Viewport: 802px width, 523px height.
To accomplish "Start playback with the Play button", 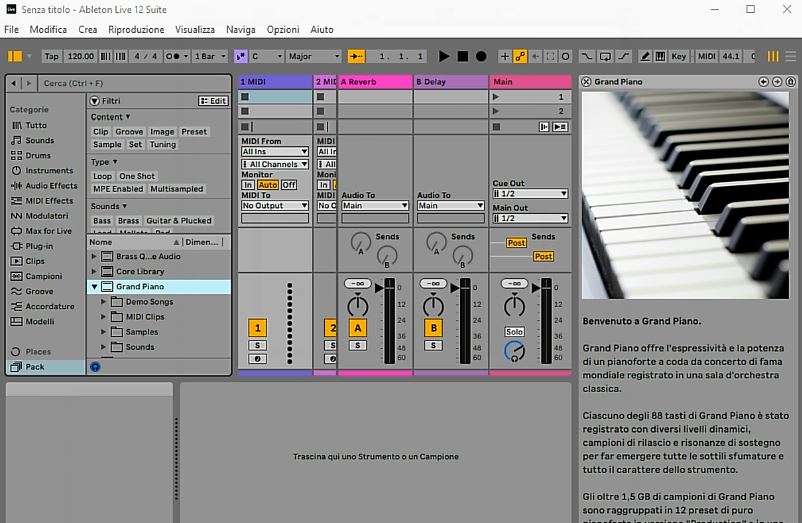I will point(445,57).
